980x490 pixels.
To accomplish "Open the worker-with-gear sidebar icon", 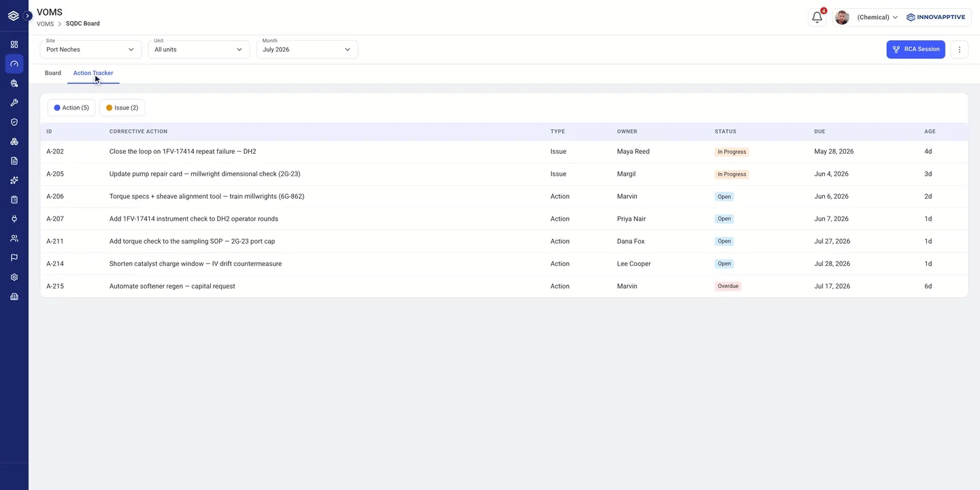I will pos(14,83).
